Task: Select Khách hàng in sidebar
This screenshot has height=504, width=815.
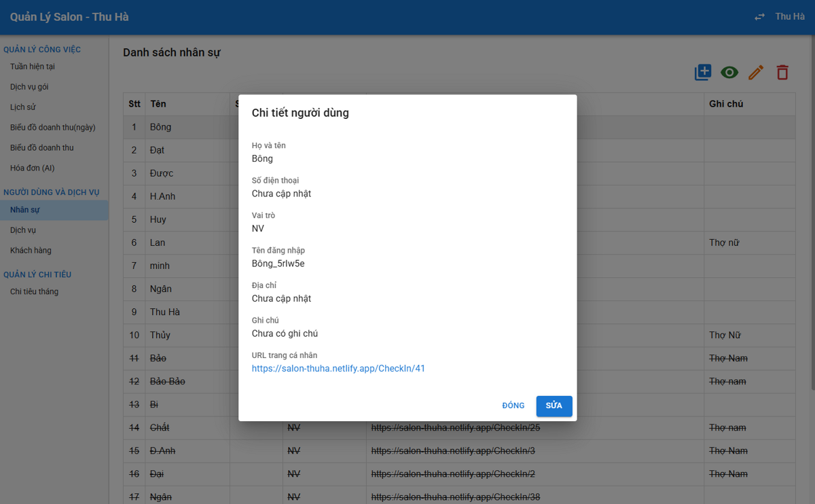Action: point(31,251)
